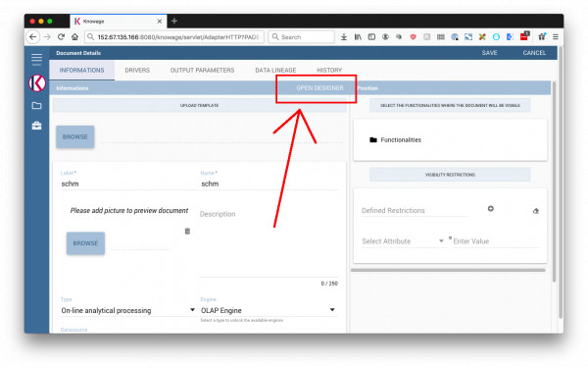This screenshot has height=368, width=588.
Task: Open the Select Attribute dropdown
Action: click(x=403, y=241)
